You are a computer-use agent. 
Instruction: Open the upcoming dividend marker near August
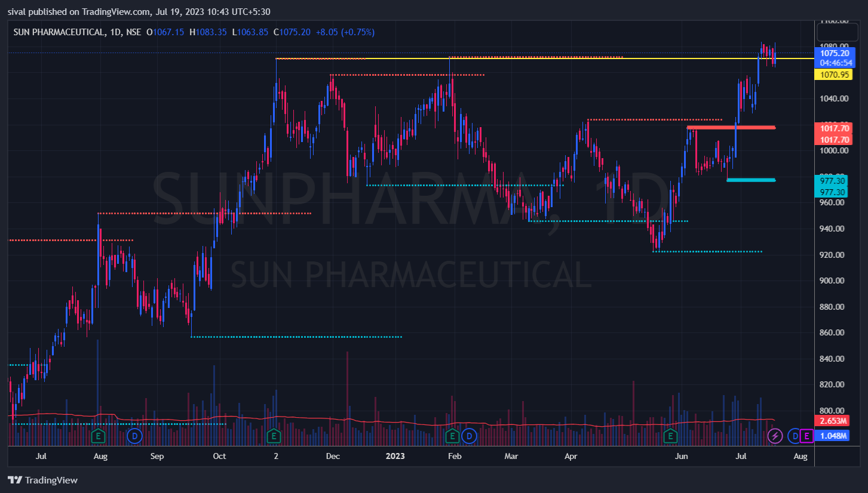click(795, 436)
